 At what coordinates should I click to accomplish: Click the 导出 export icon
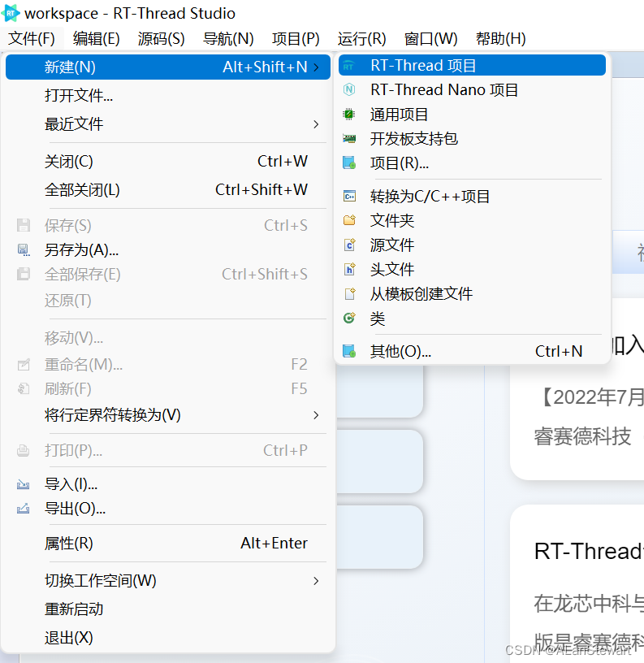tap(23, 508)
